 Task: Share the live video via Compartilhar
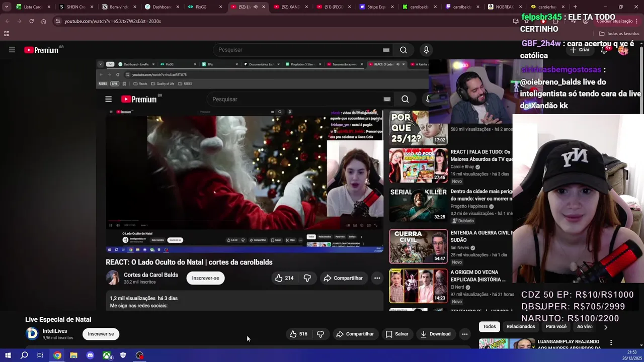355,334
